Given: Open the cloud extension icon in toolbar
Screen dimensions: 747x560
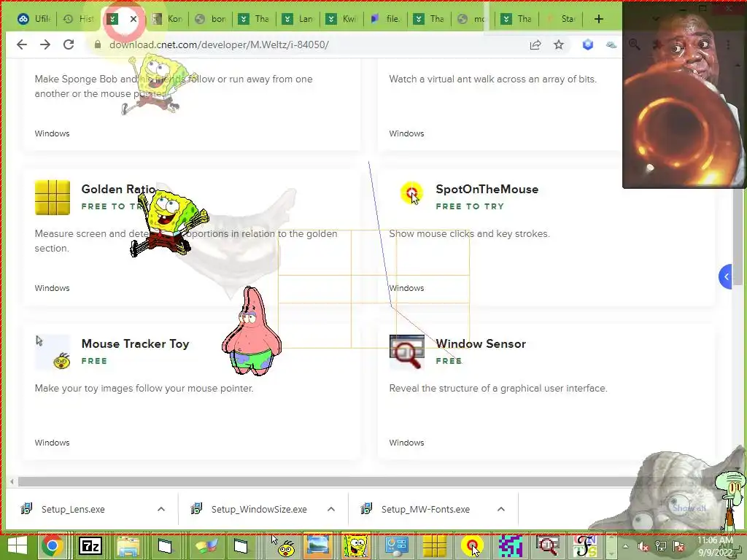Looking at the screenshot, I should (611, 44).
